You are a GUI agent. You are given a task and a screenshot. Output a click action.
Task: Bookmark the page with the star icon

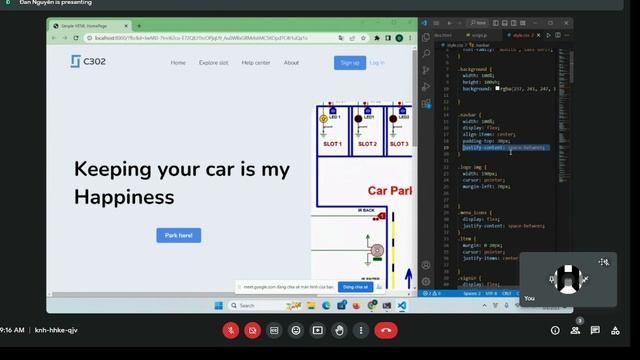[363, 38]
